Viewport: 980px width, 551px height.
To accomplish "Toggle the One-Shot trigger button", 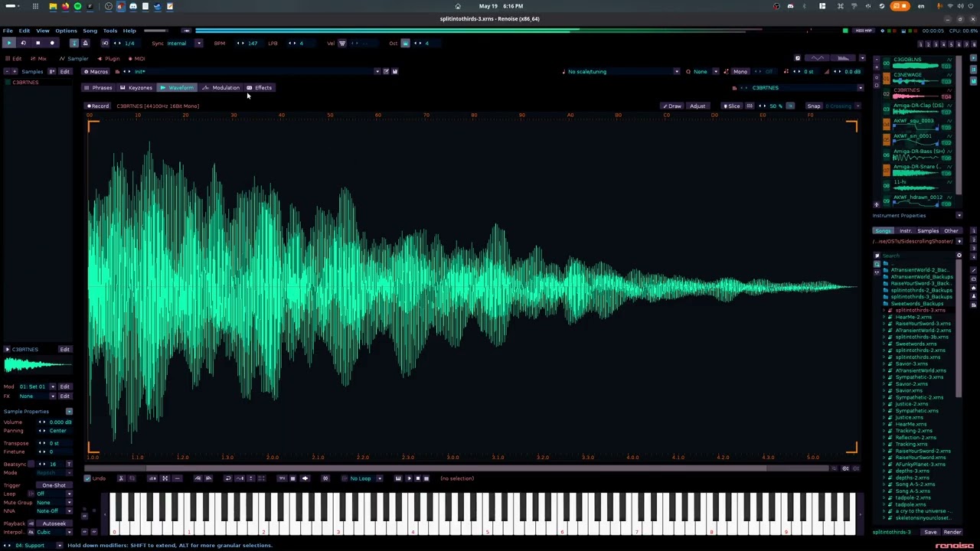I will (x=54, y=485).
